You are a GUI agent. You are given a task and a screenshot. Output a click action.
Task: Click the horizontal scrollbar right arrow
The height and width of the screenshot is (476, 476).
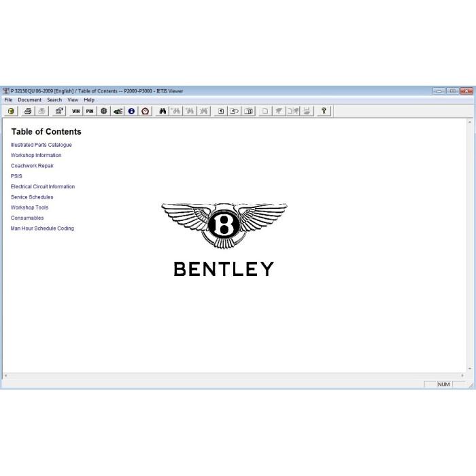(462, 375)
